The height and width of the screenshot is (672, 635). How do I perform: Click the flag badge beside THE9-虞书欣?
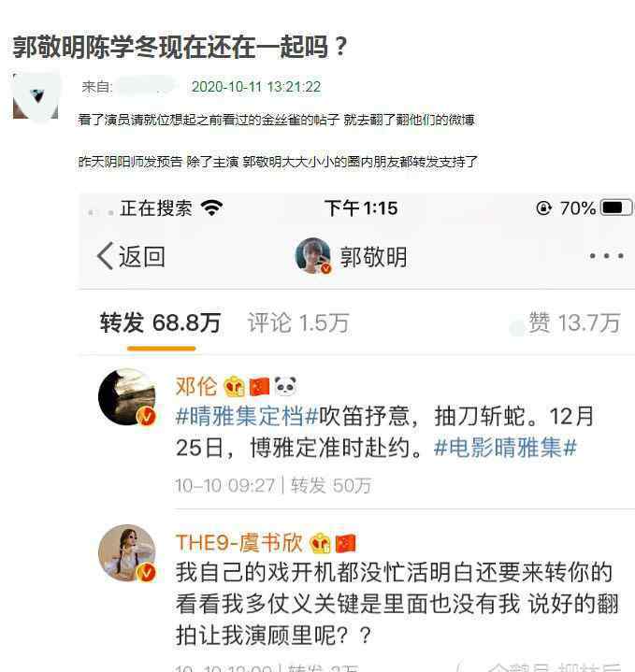[346, 543]
